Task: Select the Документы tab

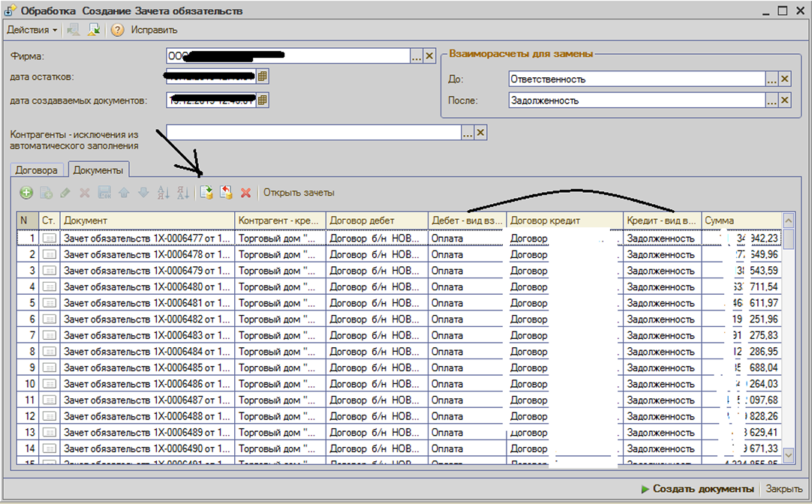Action: point(98,170)
